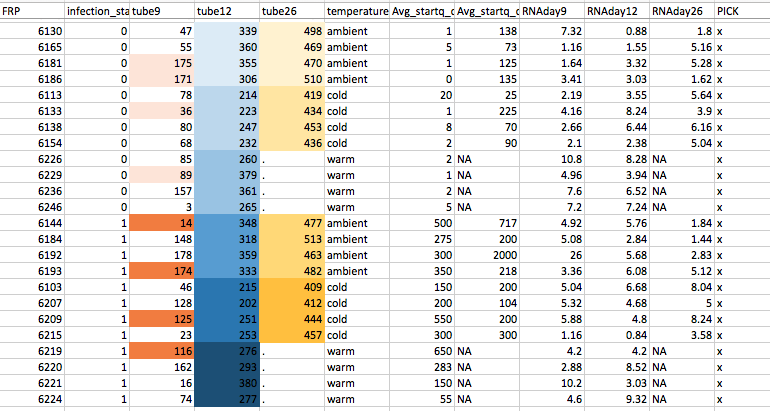Select the PICK column header

pos(741,10)
